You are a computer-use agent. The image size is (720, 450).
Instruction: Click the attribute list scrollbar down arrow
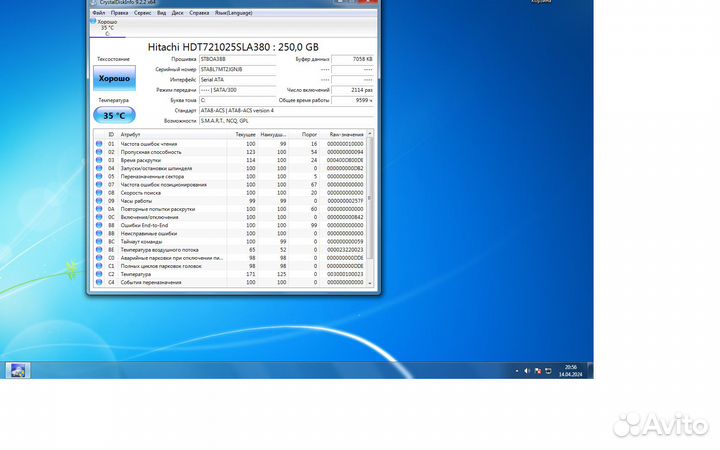tap(370, 283)
